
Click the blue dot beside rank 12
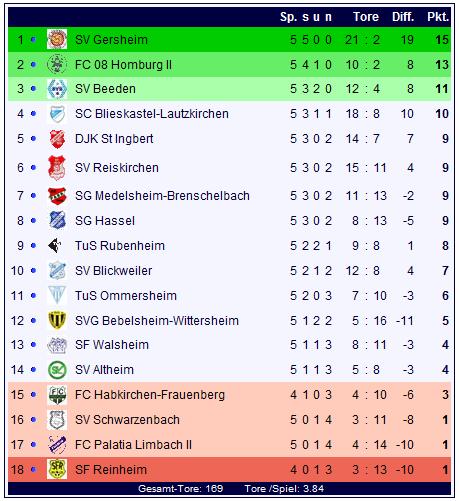pyautogui.click(x=33, y=321)
